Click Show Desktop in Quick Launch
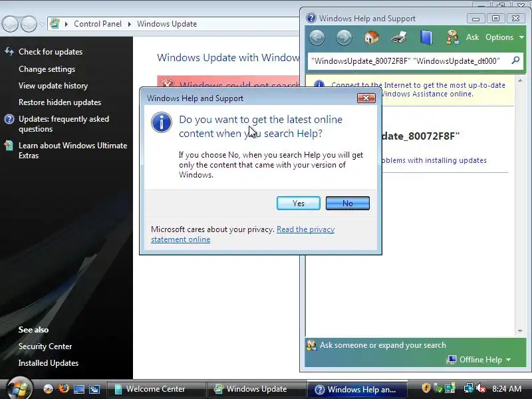The width and height of the screenshot is (532, 399). pos(79,389)
